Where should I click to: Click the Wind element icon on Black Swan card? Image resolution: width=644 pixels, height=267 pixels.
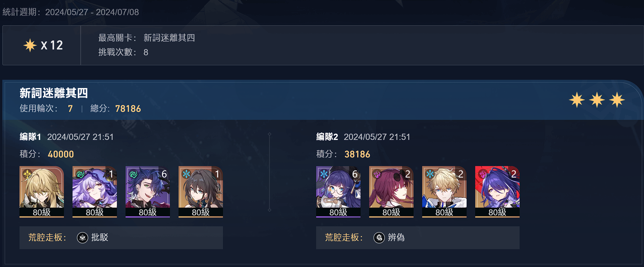pyautogui.click(x=80, y=174)
